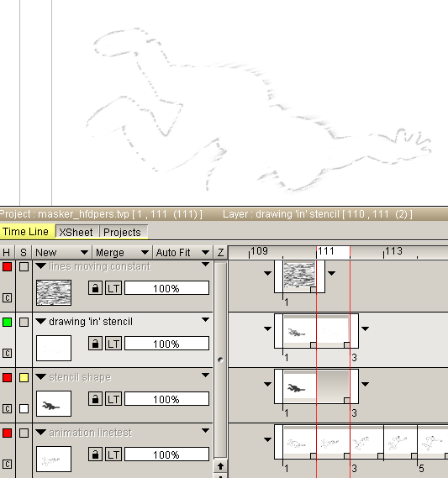Screen dimensions: 448x478
Task: Click the S column header
Action: (x=24, y=252)
